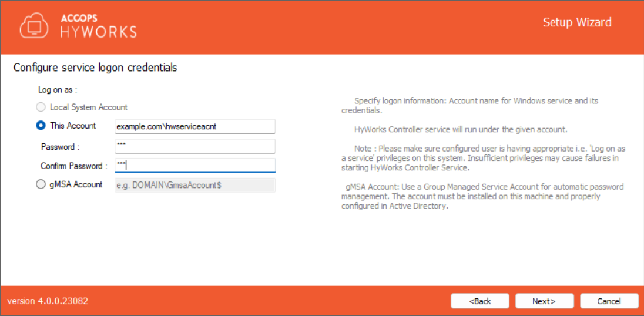Click the Configure service logon credentials heading
The width and height of the screenshot is (644, 316).
95,68
